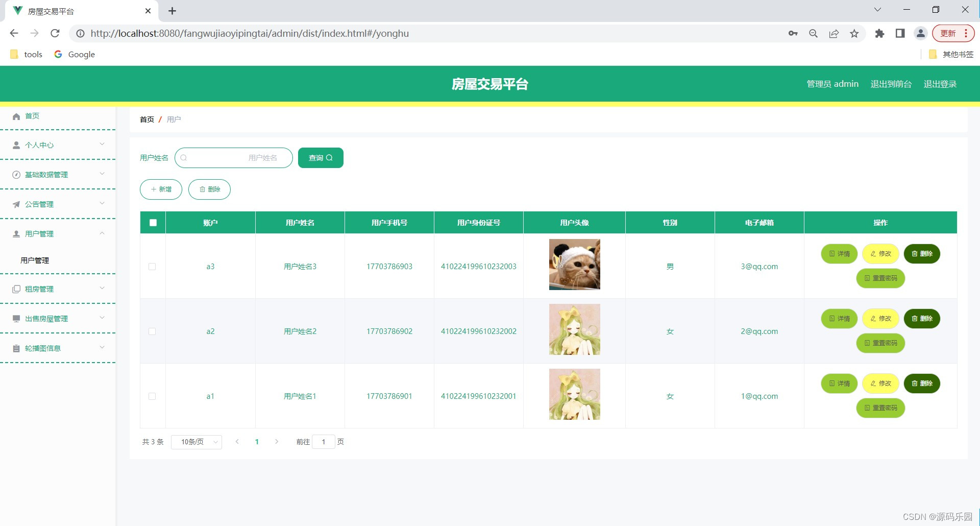This screenshot has height=526, width=980.
Task: Select the 用户管理 user icon
Action: [16, 233]
